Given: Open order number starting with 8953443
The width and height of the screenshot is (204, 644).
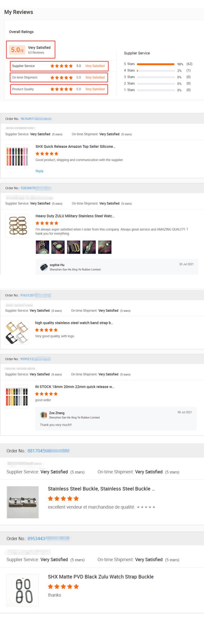Looking at the screenshot, I should coord(48,539).
